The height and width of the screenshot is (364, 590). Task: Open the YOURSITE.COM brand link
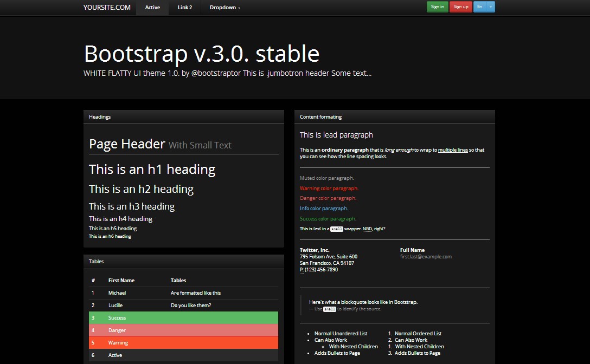coord(107,7)
